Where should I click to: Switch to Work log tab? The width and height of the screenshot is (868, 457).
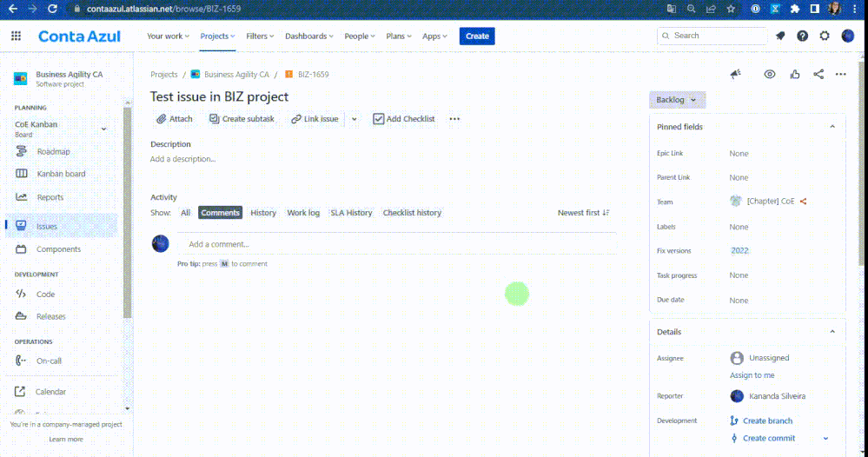pos(303,213)
